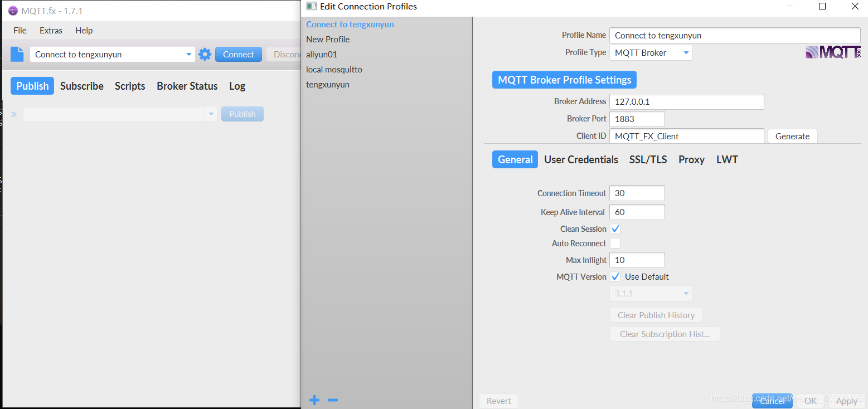The image size is (868, 409).
Task: Click the Profile Name input field
Action: click(735, 35)
